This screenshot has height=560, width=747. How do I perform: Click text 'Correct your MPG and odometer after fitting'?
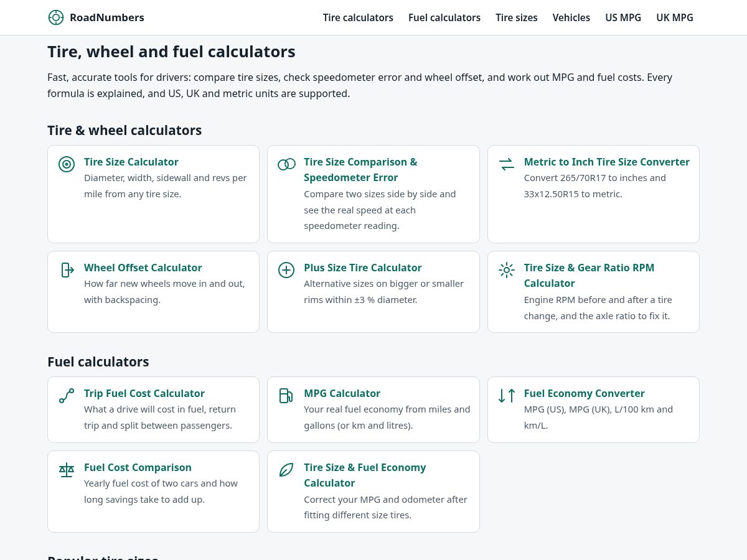coord(385,507)
